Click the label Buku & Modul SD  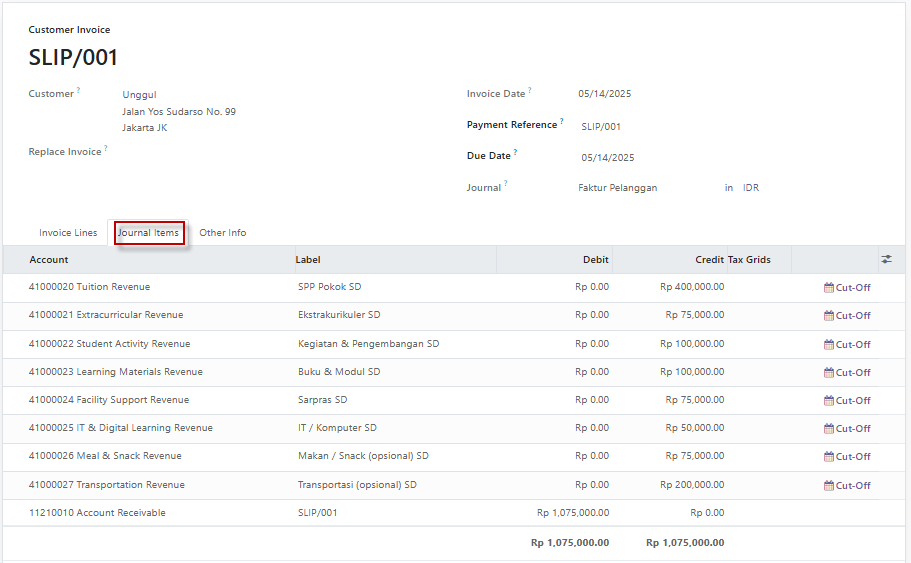click(x=339, y=371)
